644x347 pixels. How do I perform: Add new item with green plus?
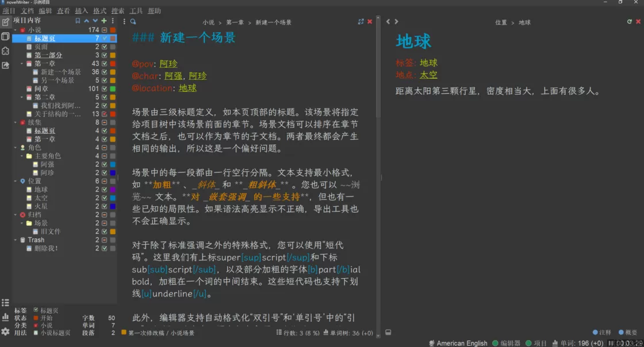click(x=104, y=21)
